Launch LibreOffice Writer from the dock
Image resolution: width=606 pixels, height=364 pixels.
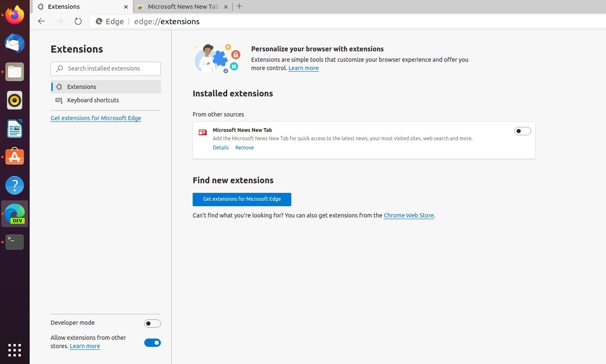tap(15, 129)
